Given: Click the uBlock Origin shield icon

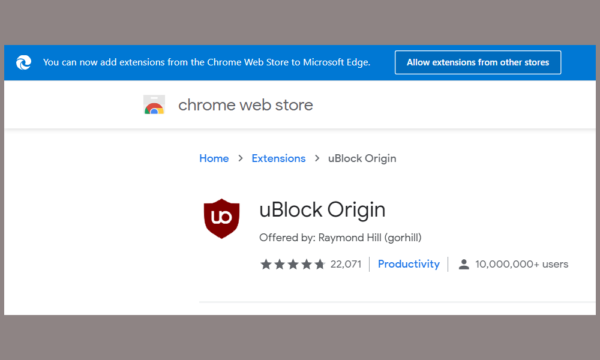Looking at the screenshot, I should tap(222, 218).
